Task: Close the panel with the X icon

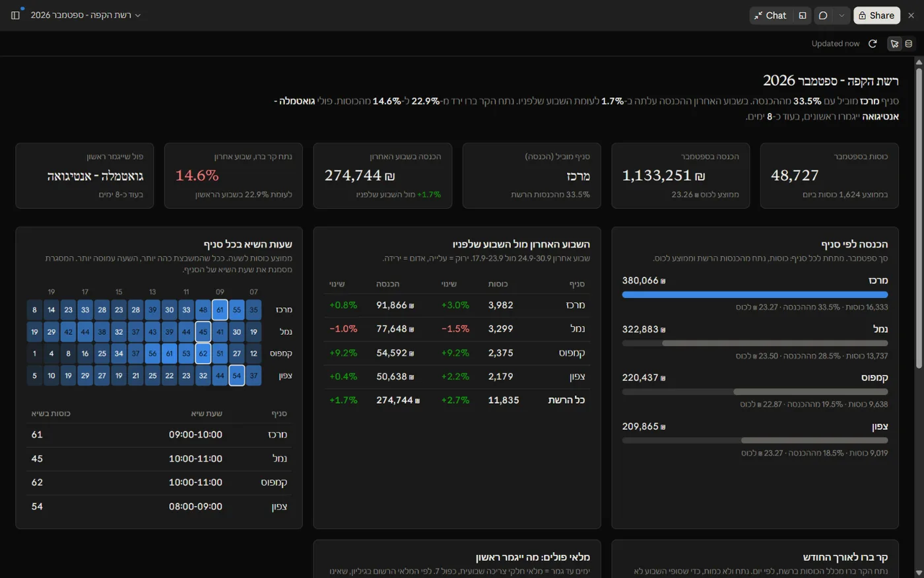Action: (911, 15)
